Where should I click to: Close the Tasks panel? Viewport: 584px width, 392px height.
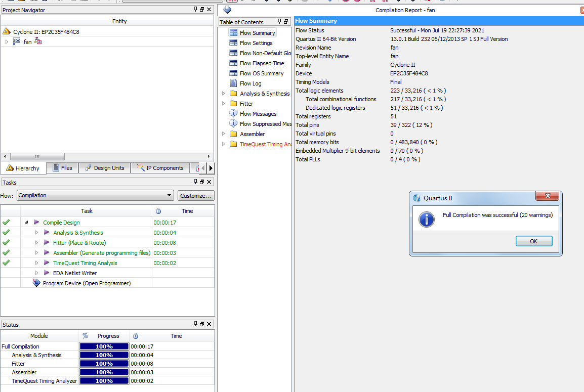(x=210, y=182)
